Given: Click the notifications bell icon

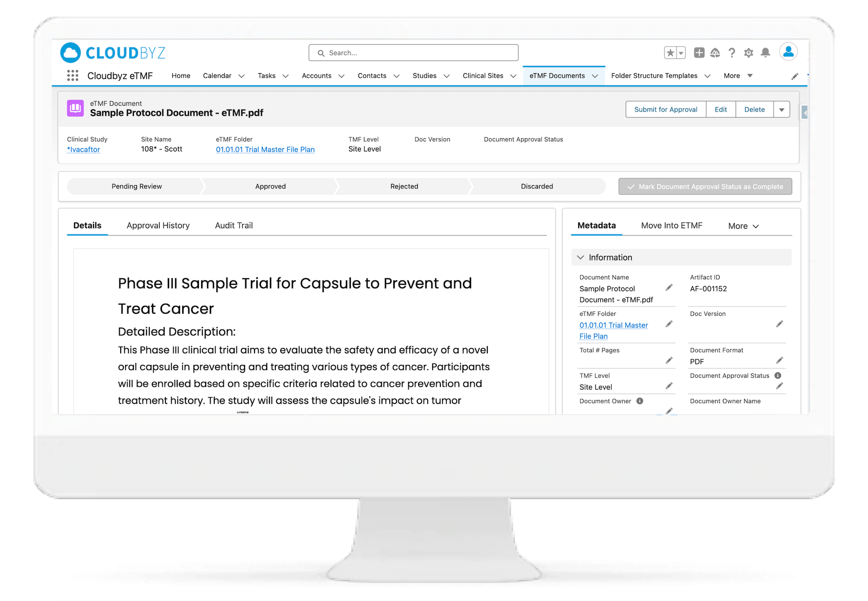Looking at the screenshot, I should (x=765, y=53).
